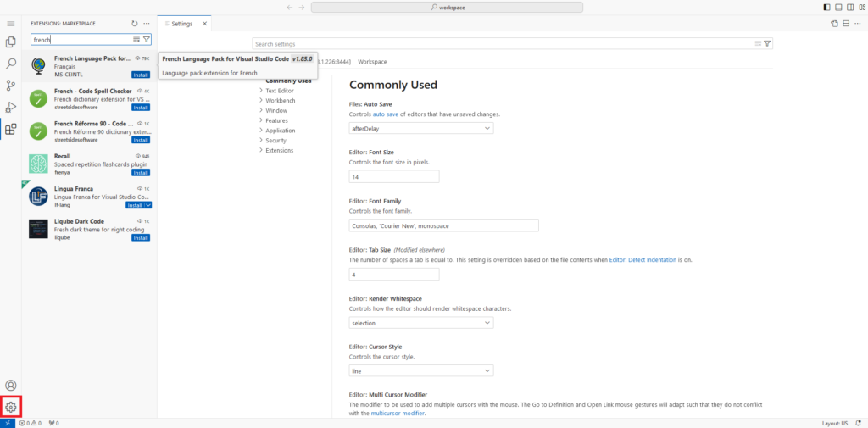This screenshot has width=868, height=428.
Task: Open Liqube Dark Code extension thumbnail
Action: (x=40, y=229)
